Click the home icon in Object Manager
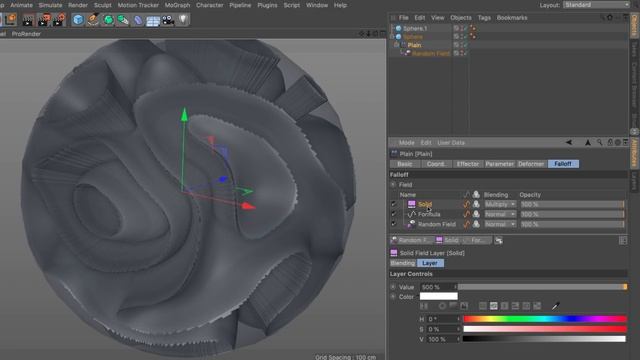 click(610, 18)
